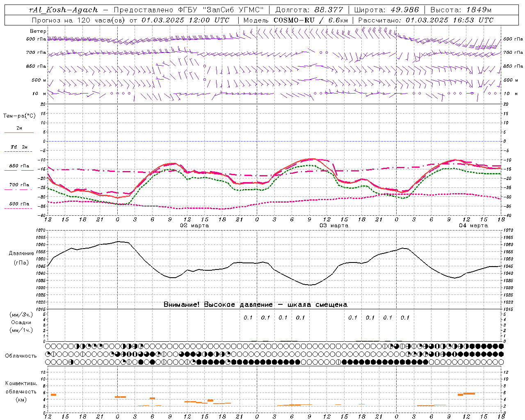Click the station title rAl_Kosh-Agach
This screenshot has width=525, height=420.
click(64, 10)
